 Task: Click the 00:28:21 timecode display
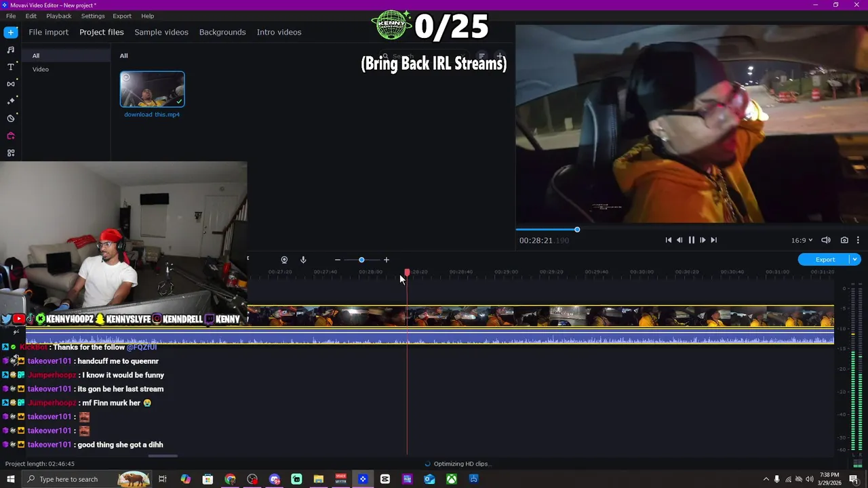pyautogui.click(x=544, y=240)
